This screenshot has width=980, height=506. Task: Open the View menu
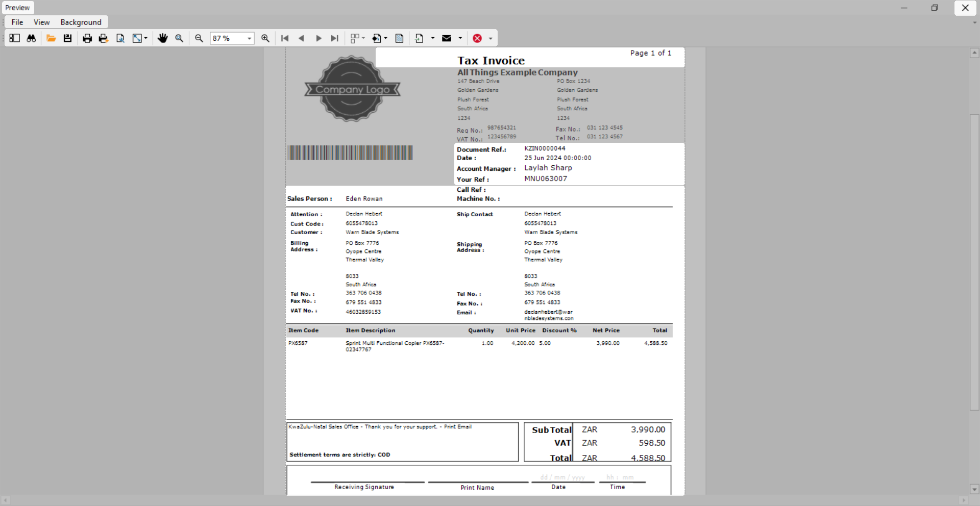(42, 22)
